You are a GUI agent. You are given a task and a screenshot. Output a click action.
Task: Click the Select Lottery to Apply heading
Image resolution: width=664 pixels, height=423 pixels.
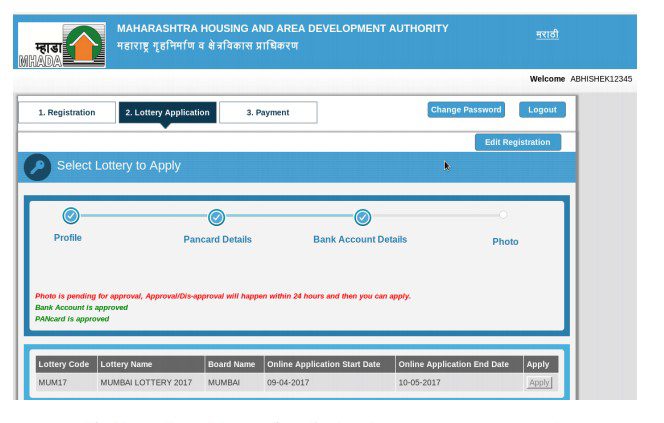click(x=119, y=166)
